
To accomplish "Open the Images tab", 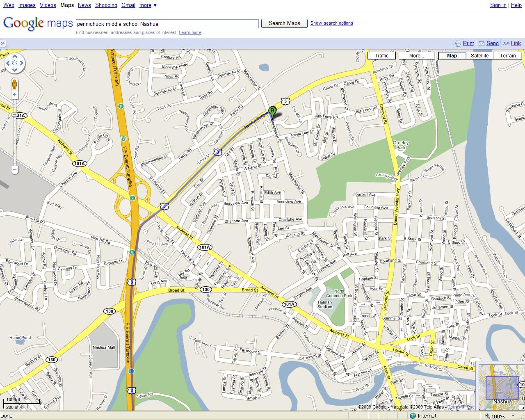I will pos(27,5).
